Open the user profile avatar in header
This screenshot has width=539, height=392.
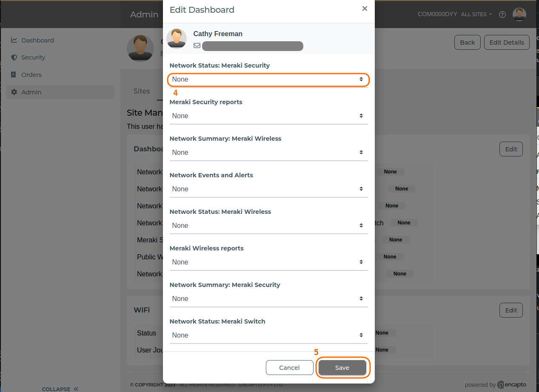(519, 14)
